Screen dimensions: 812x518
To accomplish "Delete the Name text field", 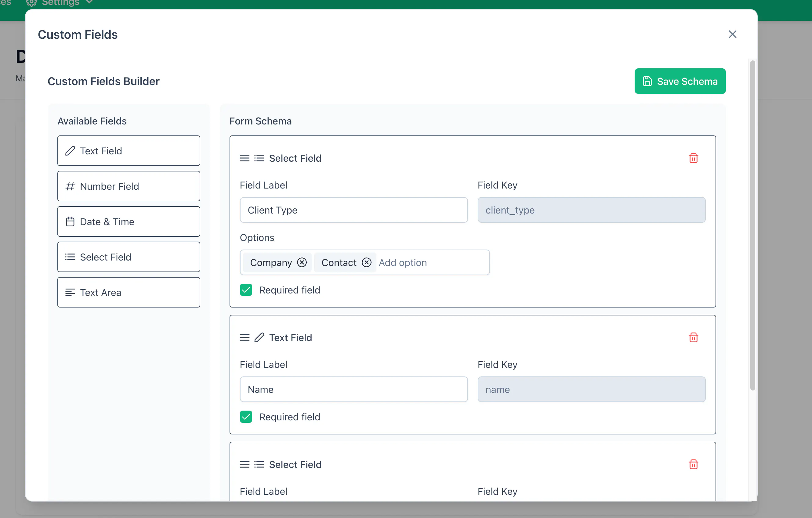I will pos(693,337).
